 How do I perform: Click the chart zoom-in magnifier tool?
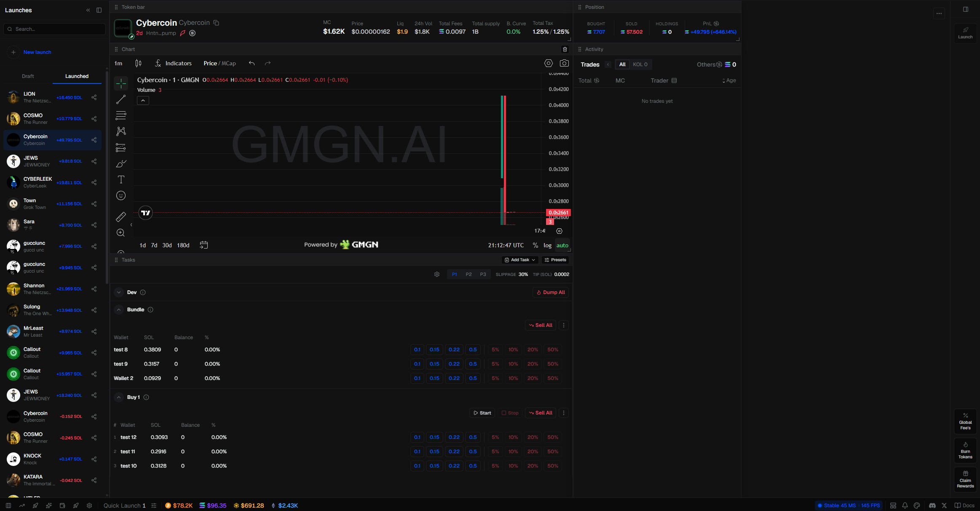(x=121, y=233)
